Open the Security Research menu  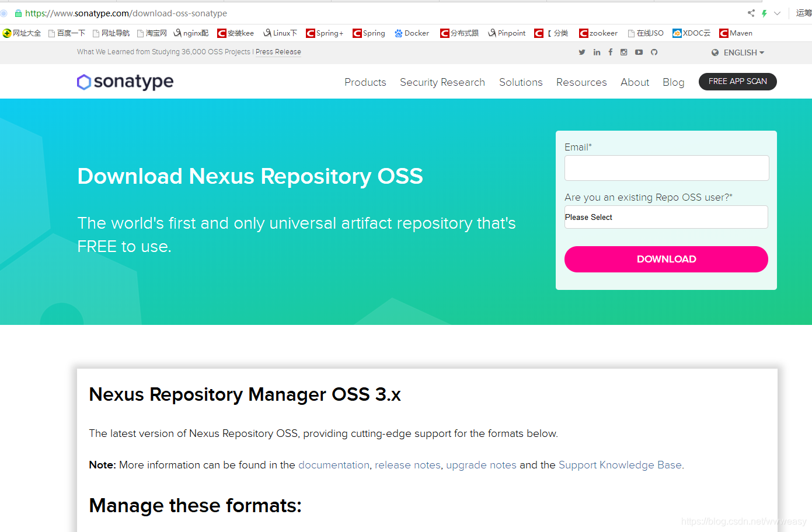[x=442, y=82]
